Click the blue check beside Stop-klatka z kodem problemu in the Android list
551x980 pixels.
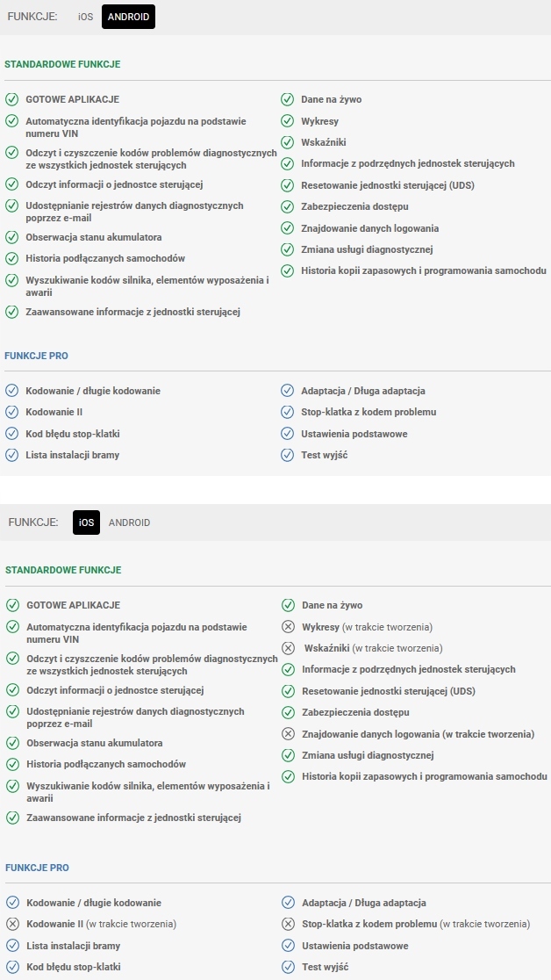(287, 412)
